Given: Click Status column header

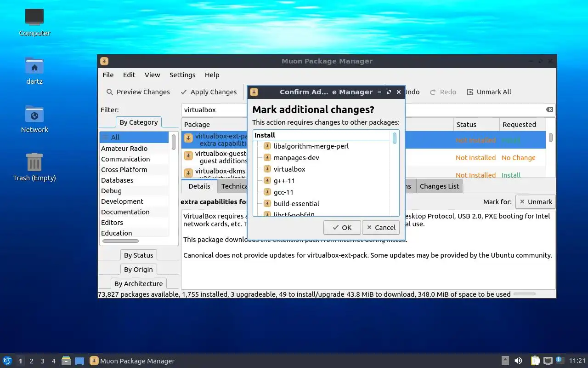Looking at the screenshot, I should (476, 125).
